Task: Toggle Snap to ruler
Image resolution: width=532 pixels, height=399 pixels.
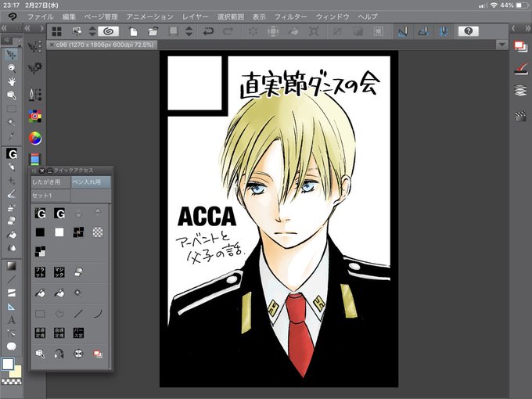Action: pyautogui.click(x=403, y=31)
